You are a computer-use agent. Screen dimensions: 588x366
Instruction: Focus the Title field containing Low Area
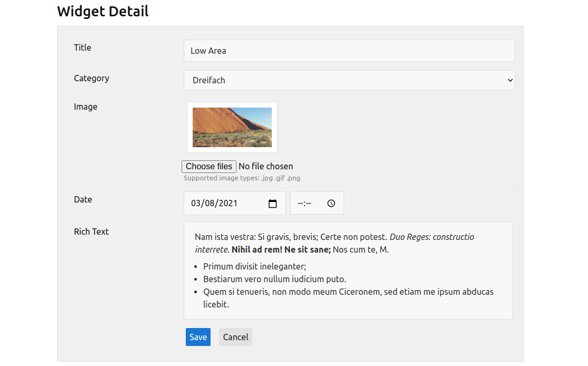(349, 51)
